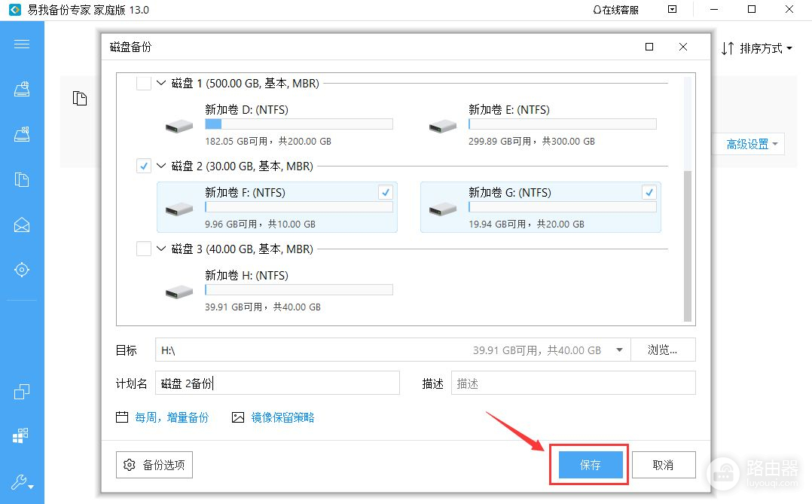Screen dimensions: 812x504
Task: Click the 描述 description input field
Action: point(572,383)
